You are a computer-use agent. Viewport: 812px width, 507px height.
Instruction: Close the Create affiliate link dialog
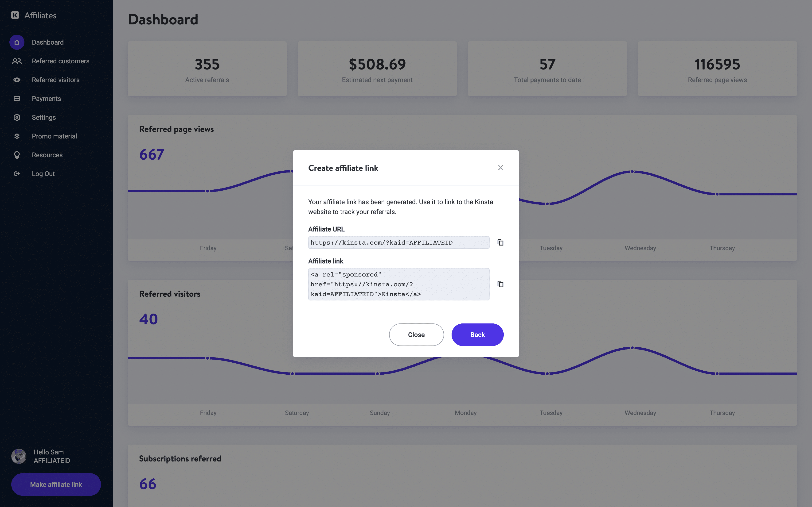point(501,168)
